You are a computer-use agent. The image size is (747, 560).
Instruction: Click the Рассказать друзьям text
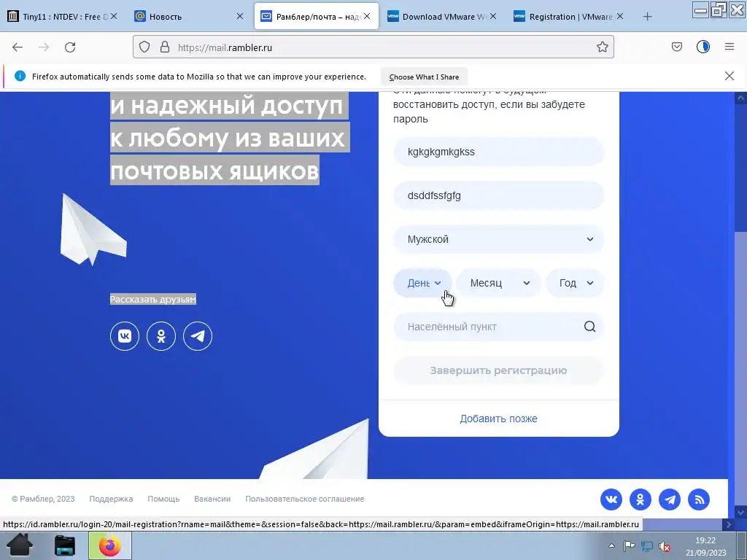point(153,299)
